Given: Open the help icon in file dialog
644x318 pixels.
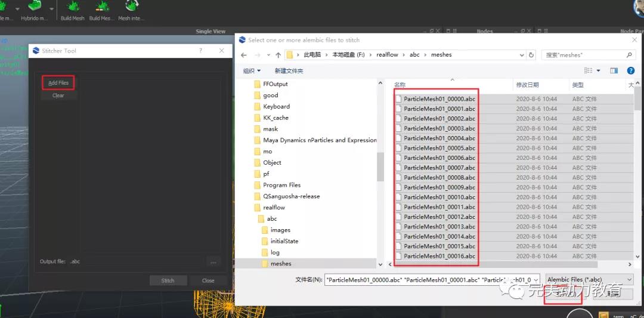Looking at the screenshot, I should coord(631,70).
